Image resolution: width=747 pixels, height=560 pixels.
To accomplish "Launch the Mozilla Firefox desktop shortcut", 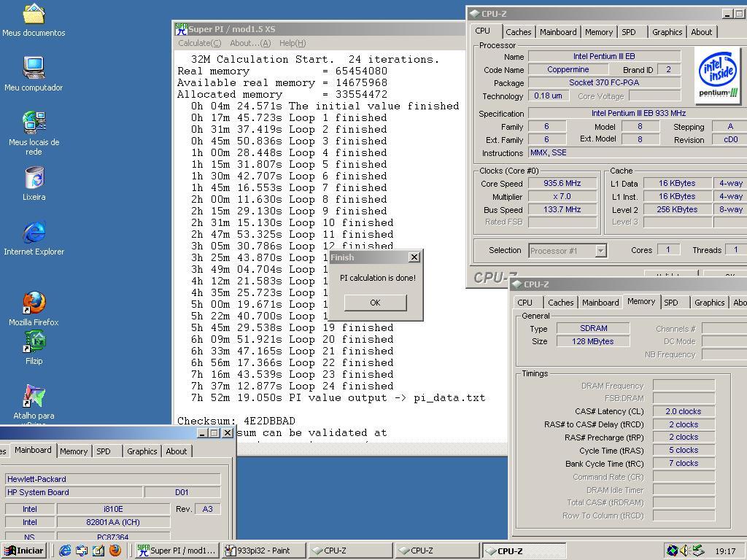I will (34, 308).
